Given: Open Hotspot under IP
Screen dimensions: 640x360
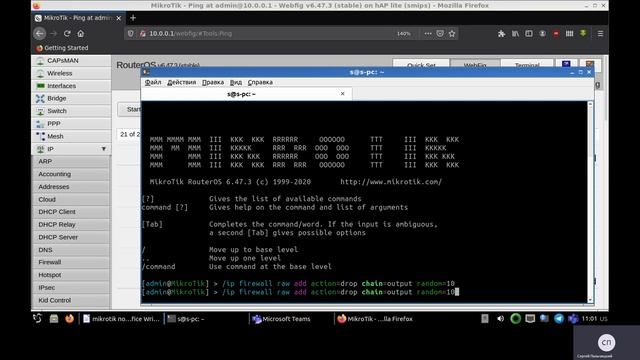Looking at the screenshot, I should tap(71, 275).
